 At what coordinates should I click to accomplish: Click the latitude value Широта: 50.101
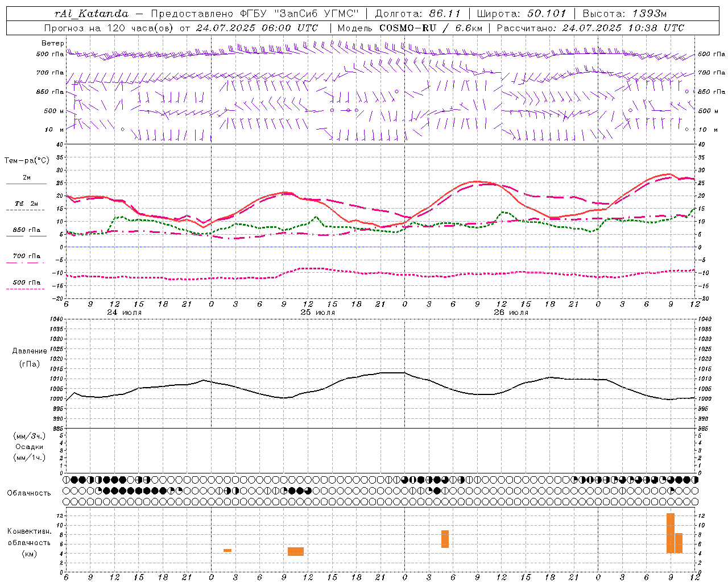pyautogui.click(x=522, y=14)
